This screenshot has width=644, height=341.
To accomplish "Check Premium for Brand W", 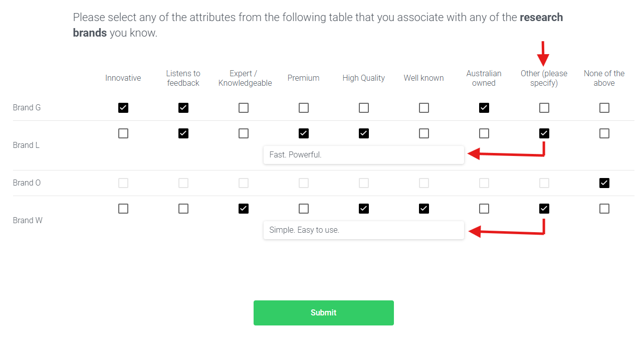I will point(304,209).
